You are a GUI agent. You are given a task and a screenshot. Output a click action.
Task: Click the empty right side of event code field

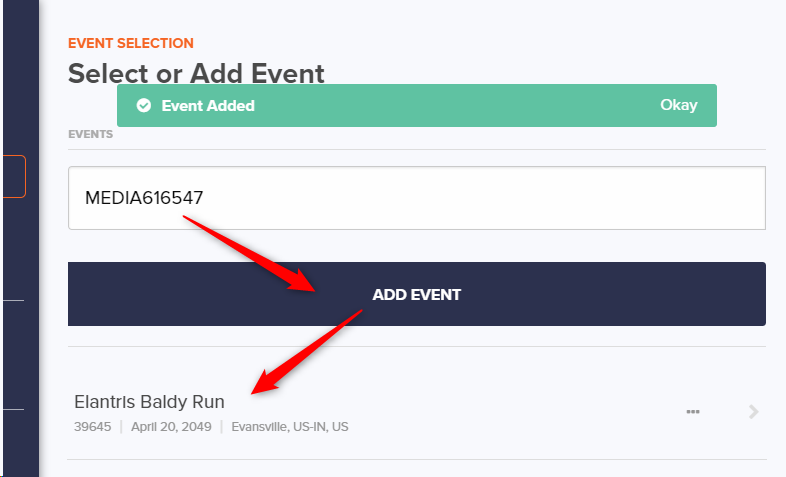click(x=600, y=198)
